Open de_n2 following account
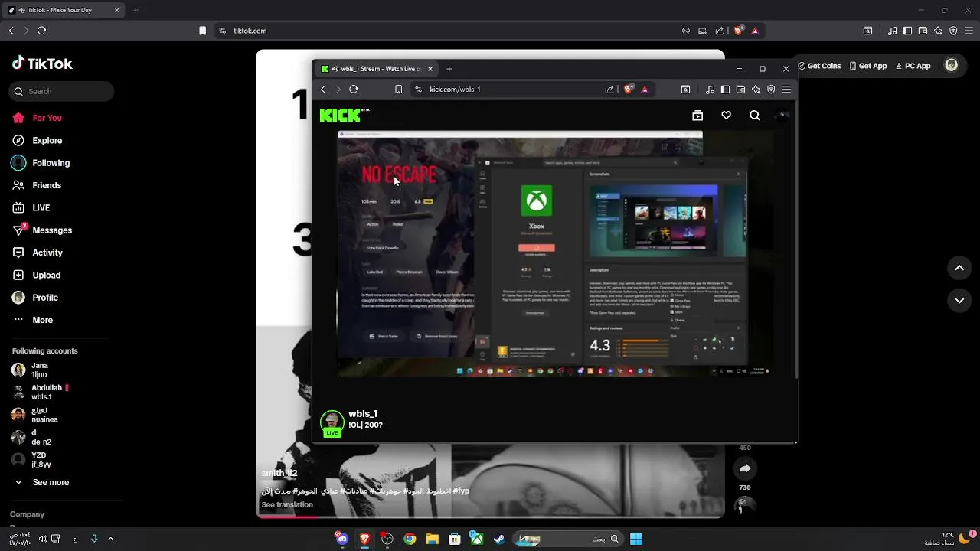 [31, 437]
